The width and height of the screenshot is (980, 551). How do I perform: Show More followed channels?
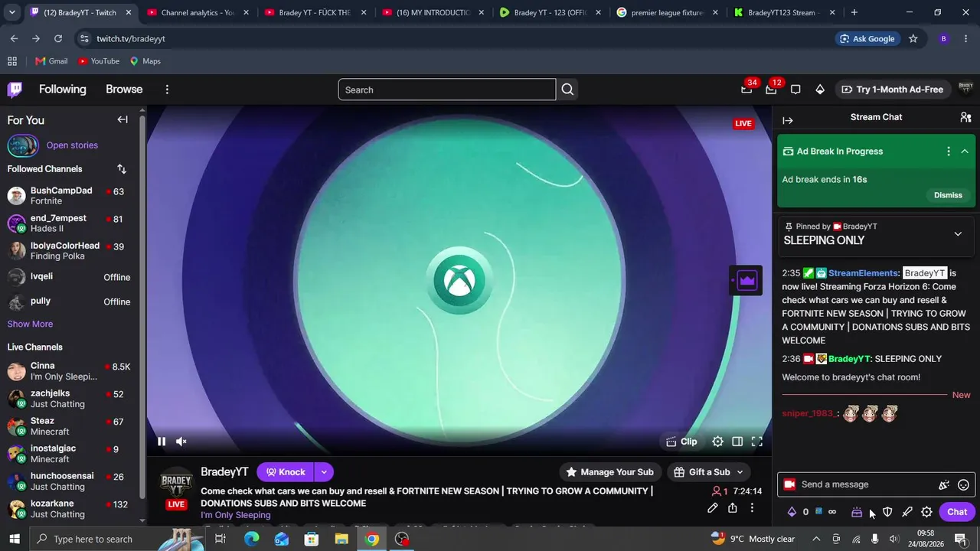[30, 324]
